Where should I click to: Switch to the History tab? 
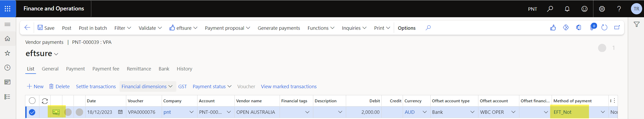184,69
